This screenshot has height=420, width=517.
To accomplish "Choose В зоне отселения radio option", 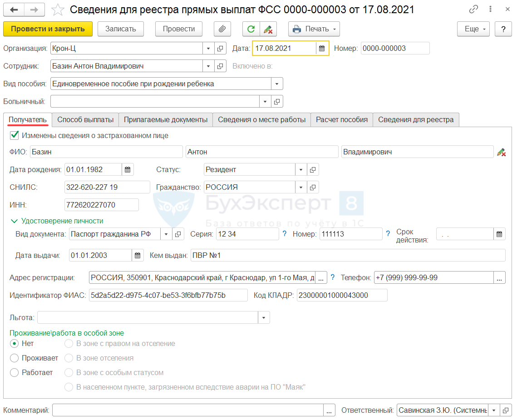I will coord(69,358).
